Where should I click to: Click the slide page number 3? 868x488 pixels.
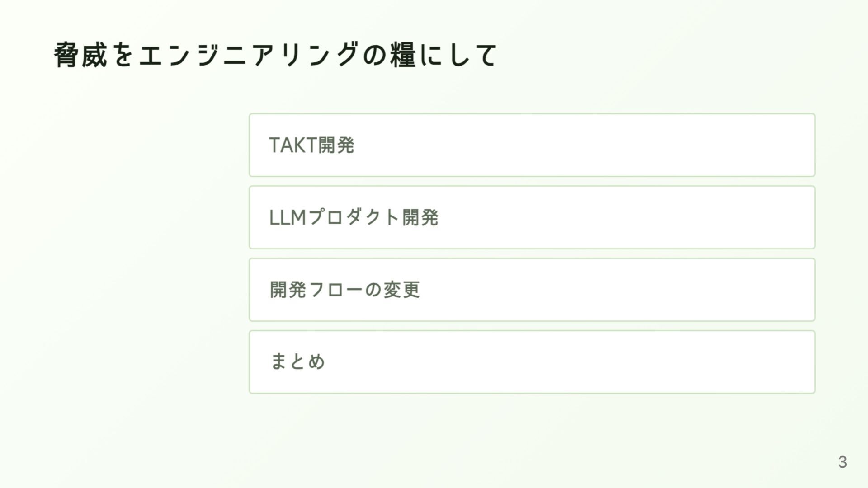pyautogui.click(x=842, y=462)
